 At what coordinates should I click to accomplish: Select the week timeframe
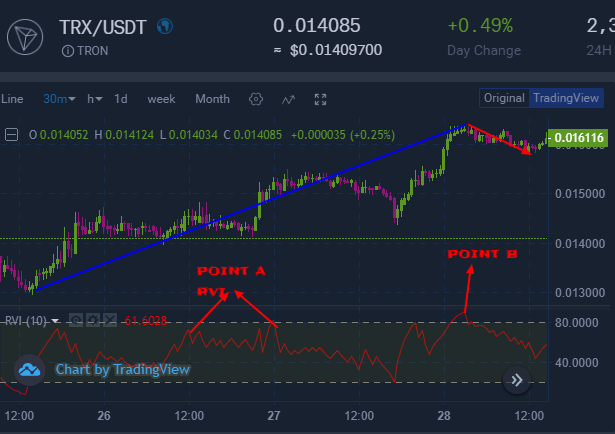(161, 99)
